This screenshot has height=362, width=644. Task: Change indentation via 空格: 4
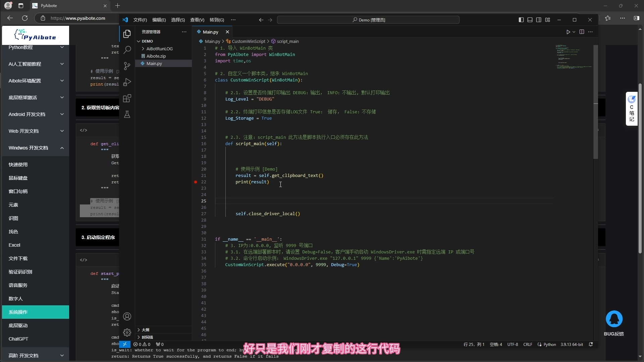496,344
